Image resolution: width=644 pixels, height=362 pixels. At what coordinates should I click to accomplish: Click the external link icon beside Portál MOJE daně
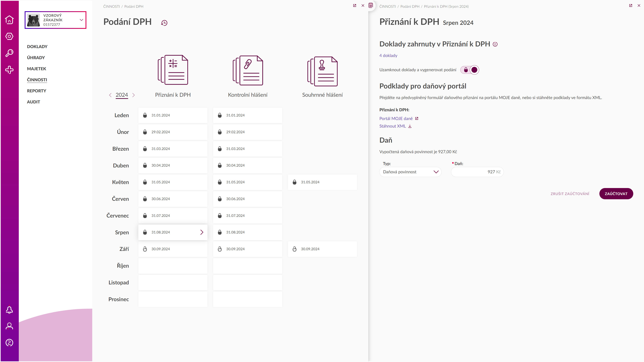[416, 118]
